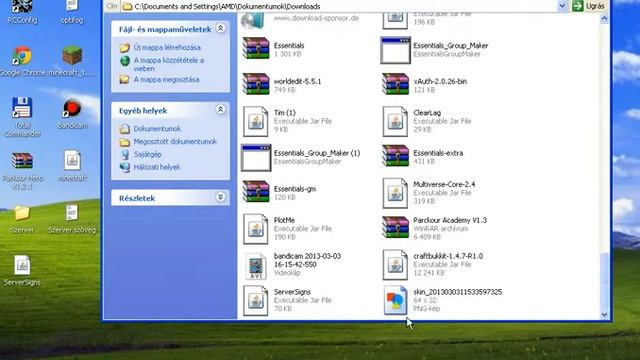640x360 pixels.
Task: Select the worldedit-5.5.1 archive icon
Action: [256, 84]
